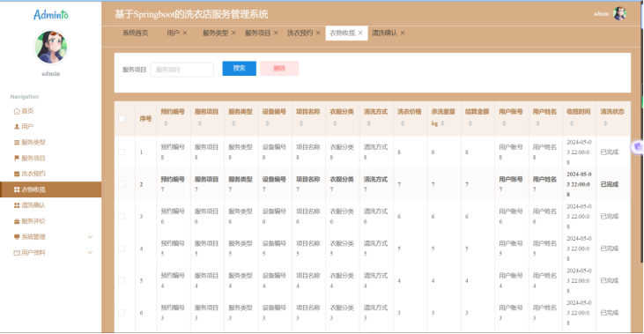This screenshot has height=334, width=644.
Task: Switch to the 系统首页 tab
Action: (135, 33)
